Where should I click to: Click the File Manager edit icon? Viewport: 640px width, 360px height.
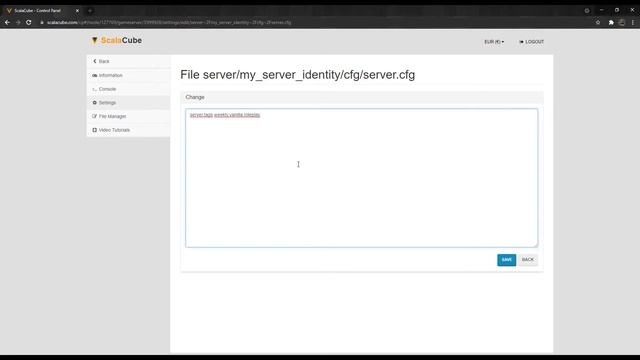[x=95, y=116]
